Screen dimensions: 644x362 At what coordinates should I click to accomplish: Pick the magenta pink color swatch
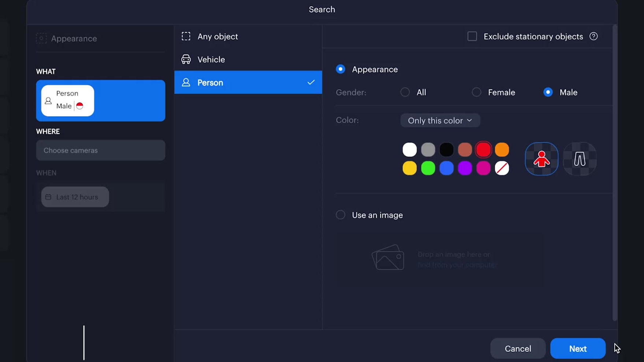[x=484, y=168]
